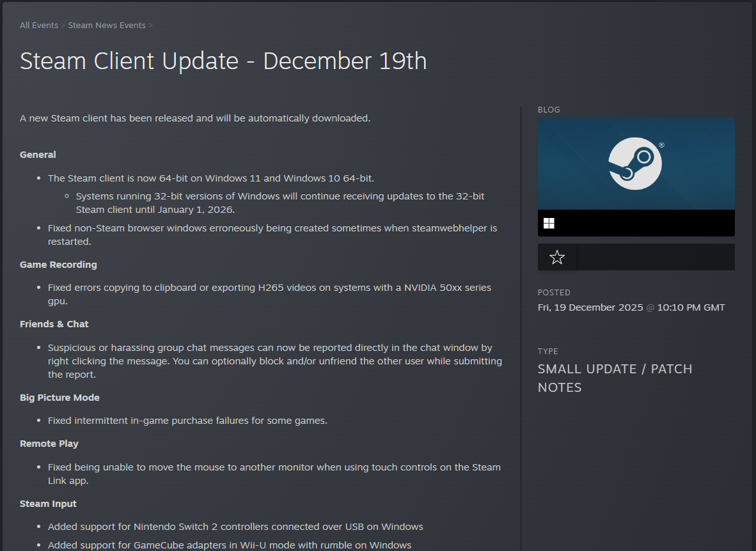Screen dimensions: 756x551
Task: Open the Steam News Events breadcrumb
Action: pos(106,25)
